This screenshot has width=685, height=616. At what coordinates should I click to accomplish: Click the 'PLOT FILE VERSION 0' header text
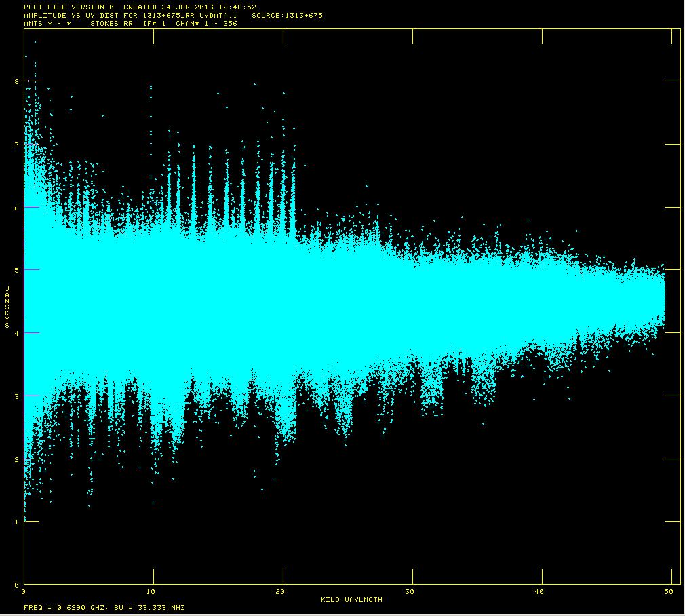pyautogui.click(x=68, y=7)
